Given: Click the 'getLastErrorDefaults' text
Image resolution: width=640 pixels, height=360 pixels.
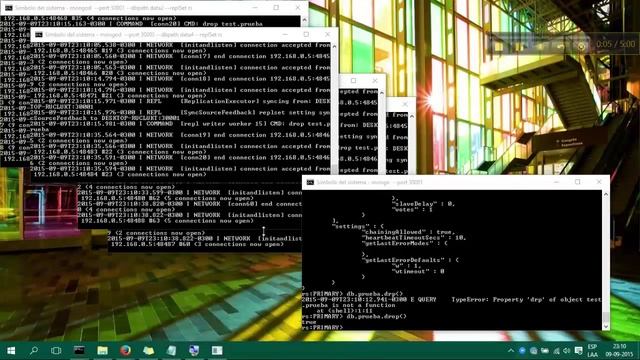Looking at the screenshot, I should (x=404, y=260).
